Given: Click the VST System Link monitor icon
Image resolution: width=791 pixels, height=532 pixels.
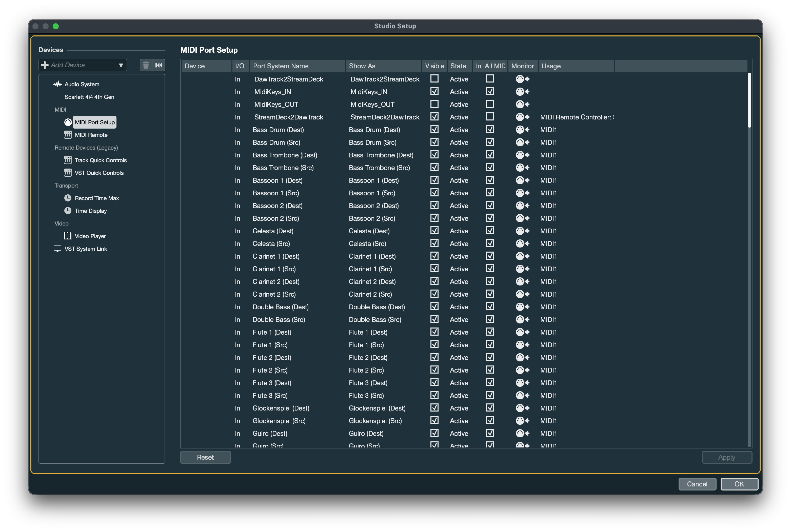Looking at the screenshot, I should (x=57, y=249).
